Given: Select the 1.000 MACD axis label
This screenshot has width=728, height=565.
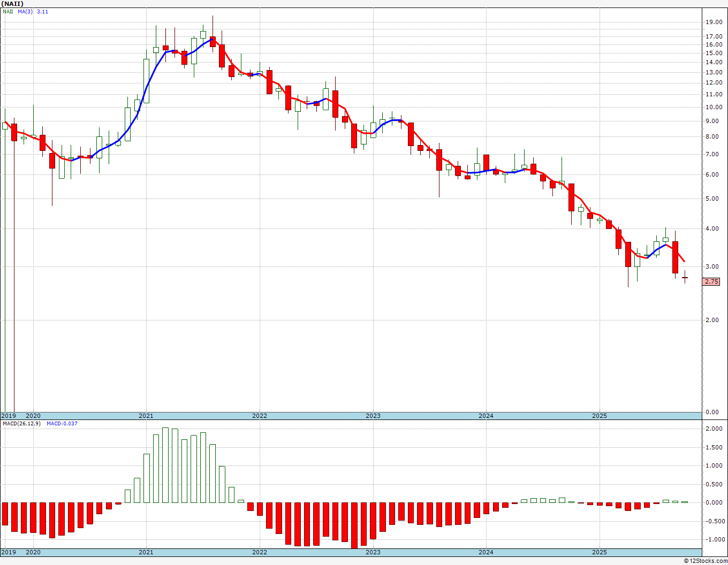Looking at the screenshot, I should 715,465.
